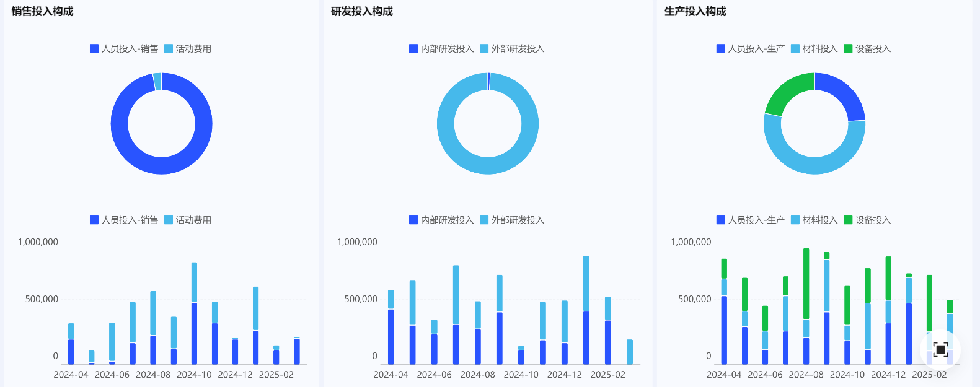980x387 pixels.
Task: Click the 2024-04 dark blue bar in sales chart
Action: coord(71,352)
